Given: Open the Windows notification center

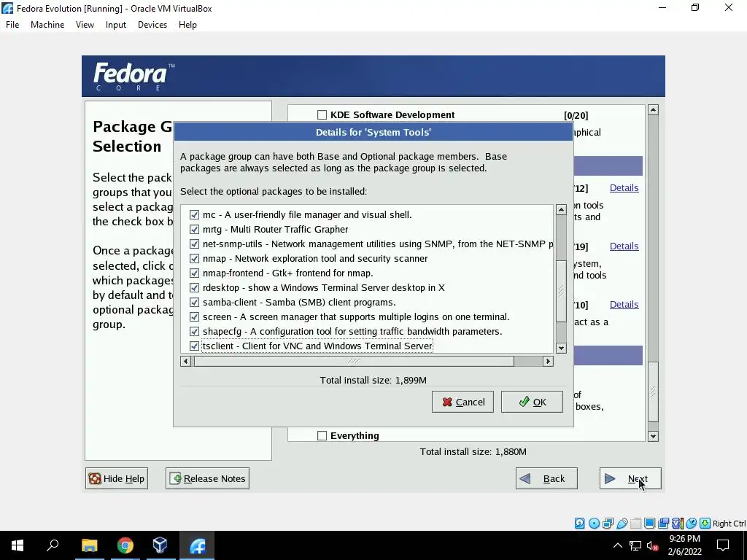Looking at the screenshot, I should click(x=723, y=545).
